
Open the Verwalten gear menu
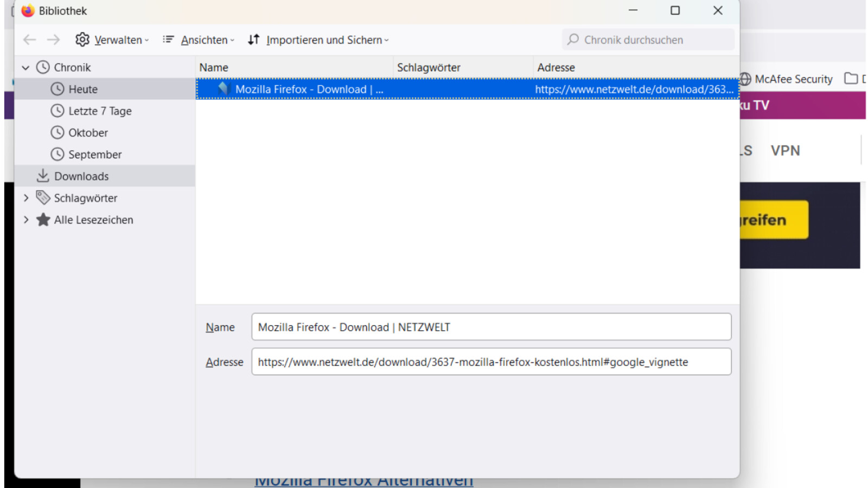[112, 40]
